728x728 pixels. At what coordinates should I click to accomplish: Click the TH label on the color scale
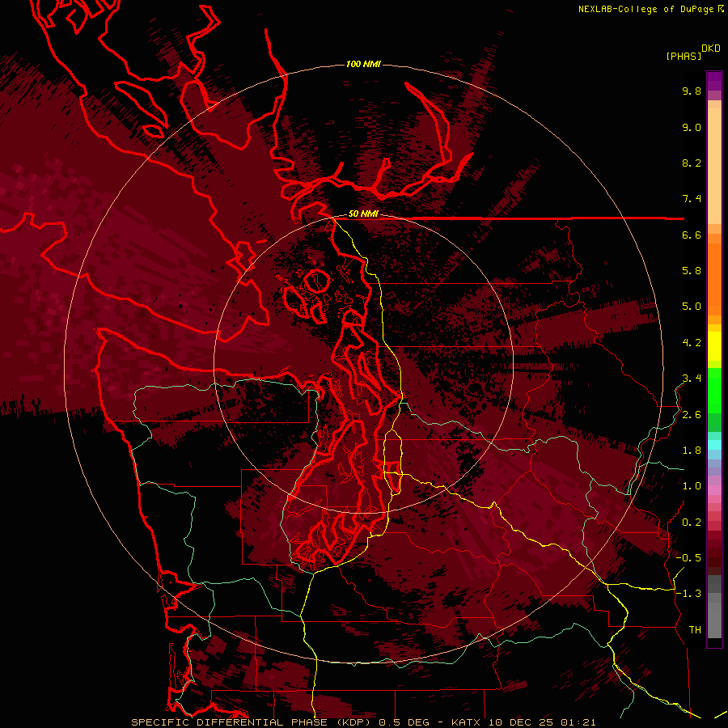click(x=695, y=630)
